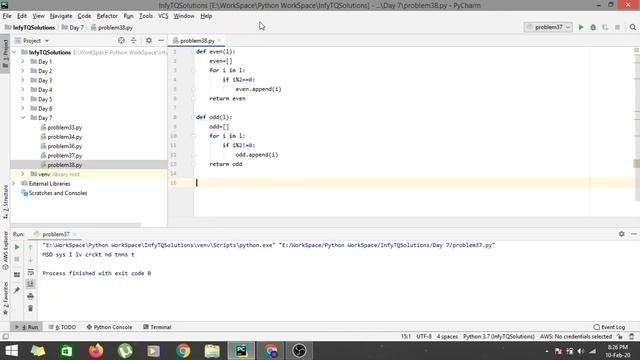
Task: Expand the Day 3 folder
Action: [23, 80]
